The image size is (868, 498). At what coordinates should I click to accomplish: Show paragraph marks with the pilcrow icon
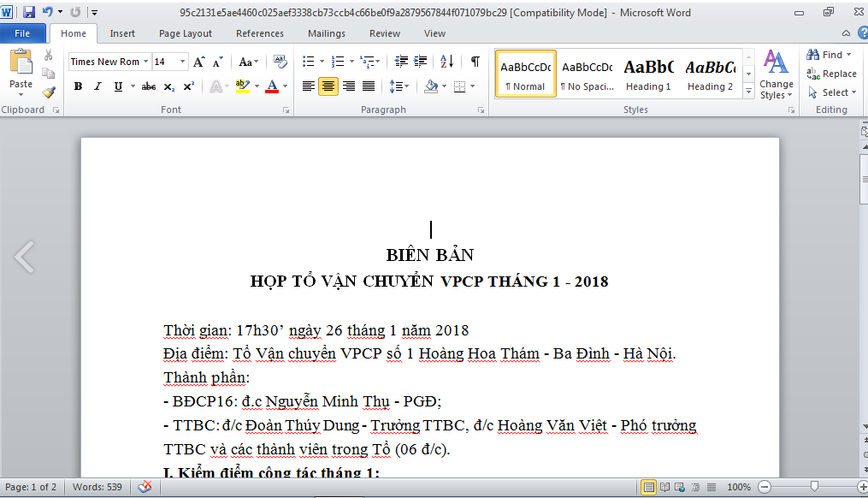(x=475, y=62)
